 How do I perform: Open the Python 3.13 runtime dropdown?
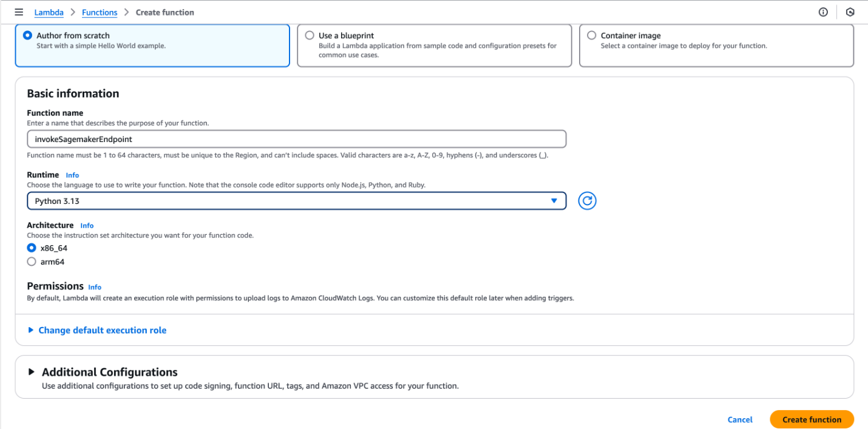[x=297, y=201]
